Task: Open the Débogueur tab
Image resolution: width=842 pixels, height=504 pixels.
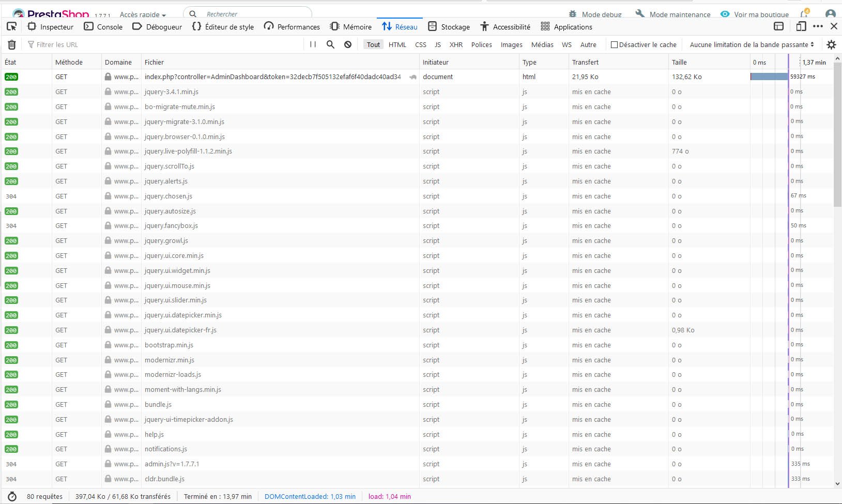Action: (157, 27)
